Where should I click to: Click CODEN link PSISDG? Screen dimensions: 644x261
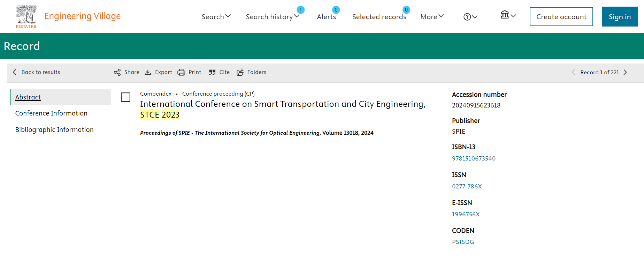point(463,242)
